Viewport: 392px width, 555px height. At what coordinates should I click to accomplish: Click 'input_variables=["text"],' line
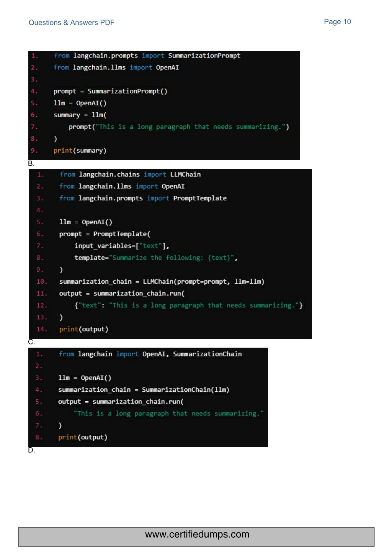pos(122,246)
